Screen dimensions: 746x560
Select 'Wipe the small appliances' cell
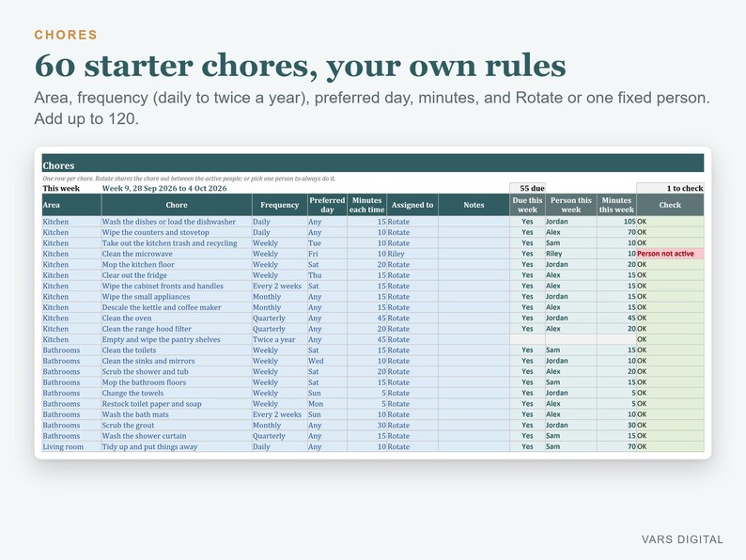(177, 297)
